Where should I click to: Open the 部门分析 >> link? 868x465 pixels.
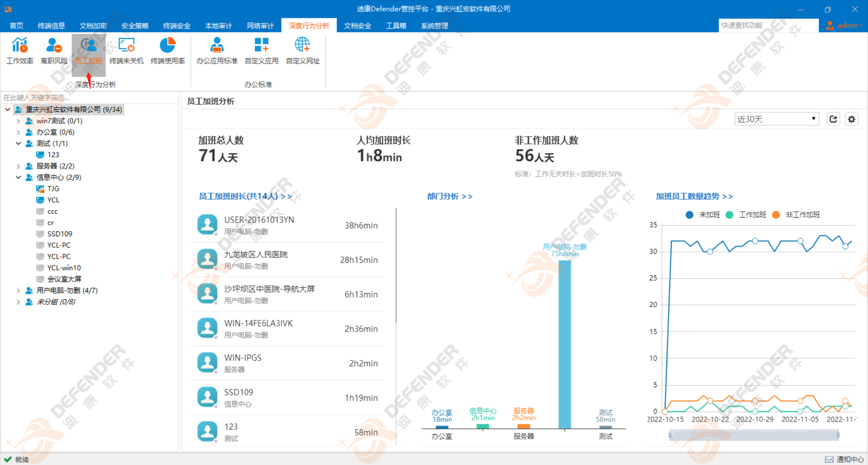tap(450, 196)
